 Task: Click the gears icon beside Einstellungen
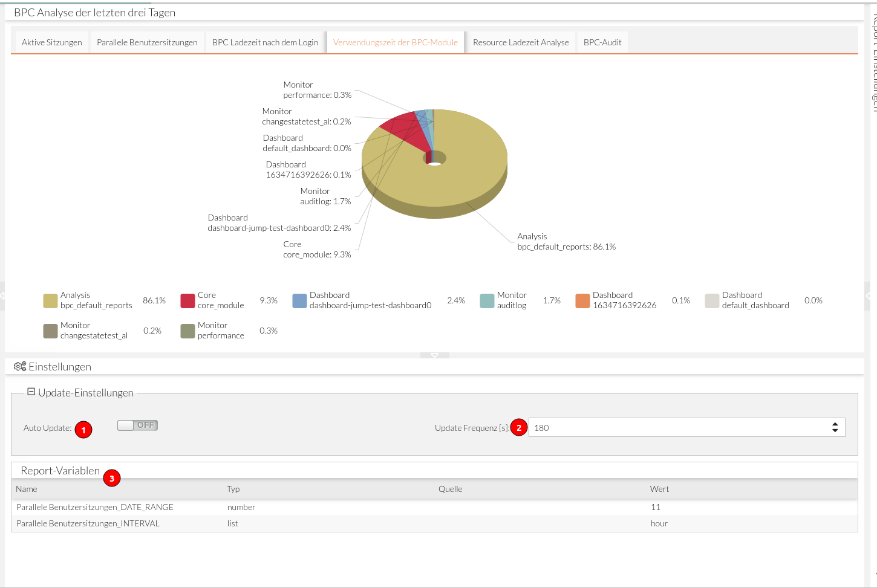pyautogui.click(x=19, y=366)
